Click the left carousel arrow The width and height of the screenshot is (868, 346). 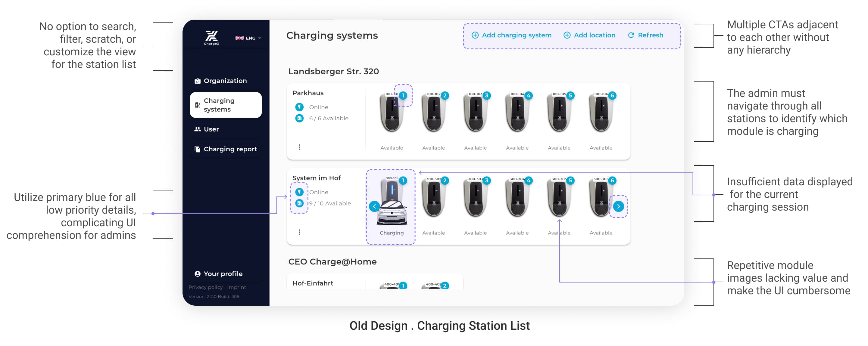pos(374,206)
